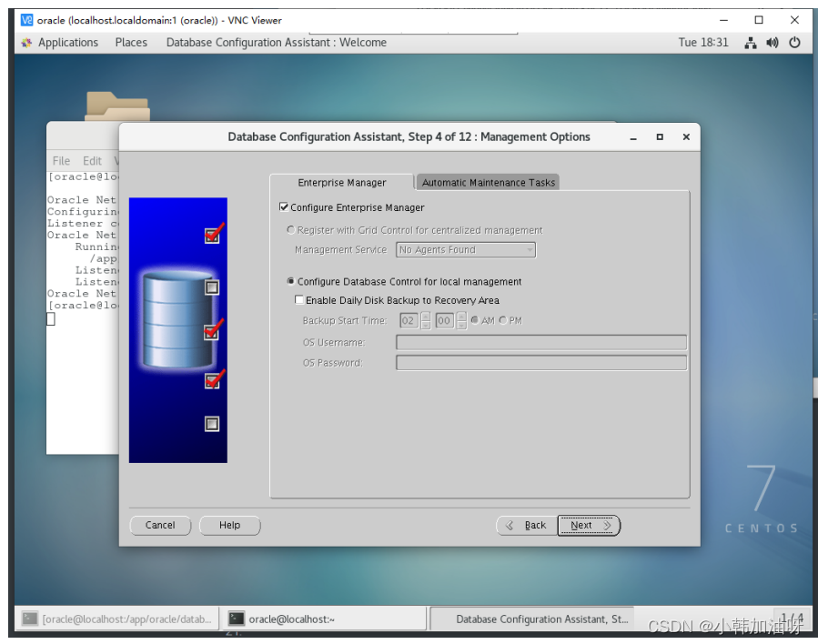Increase backup start minute spinner
The height and width of the screenshot is (644, 818).
click(461, 317)
